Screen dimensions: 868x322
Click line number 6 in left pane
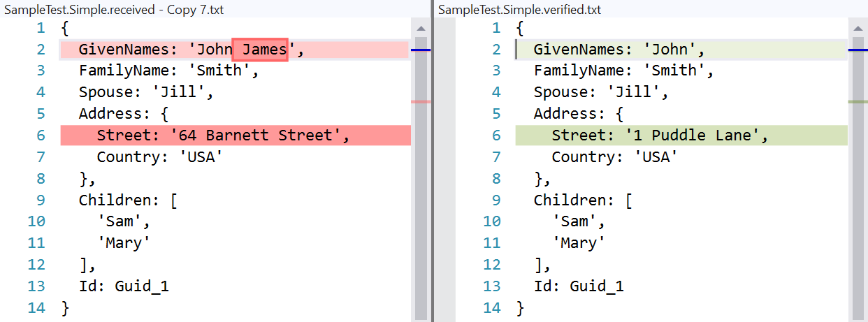click(40, 136)
